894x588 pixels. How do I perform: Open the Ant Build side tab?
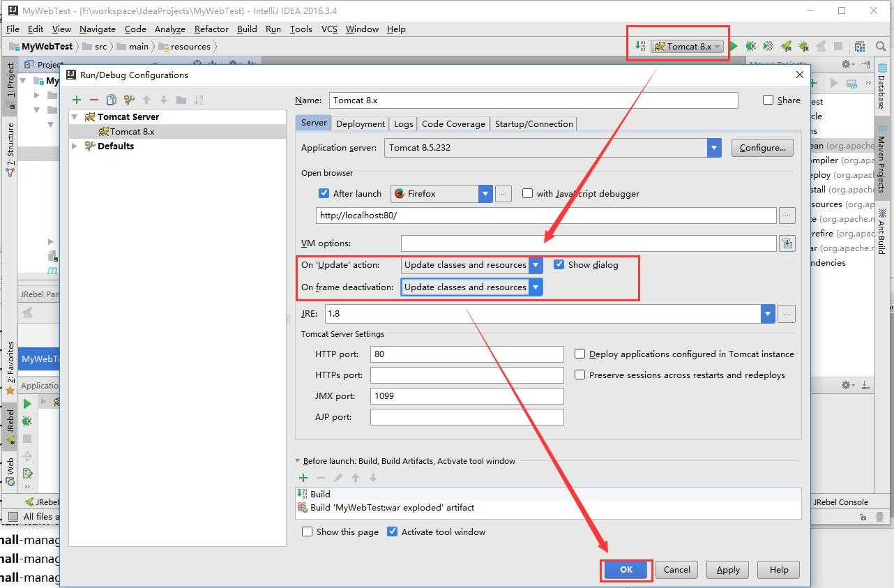click(881, 233)
